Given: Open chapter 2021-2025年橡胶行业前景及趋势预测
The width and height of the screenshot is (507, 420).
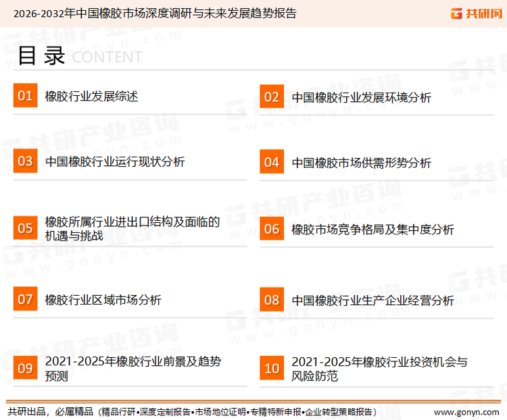Looking at the screenshot, I should click(133, 369).
